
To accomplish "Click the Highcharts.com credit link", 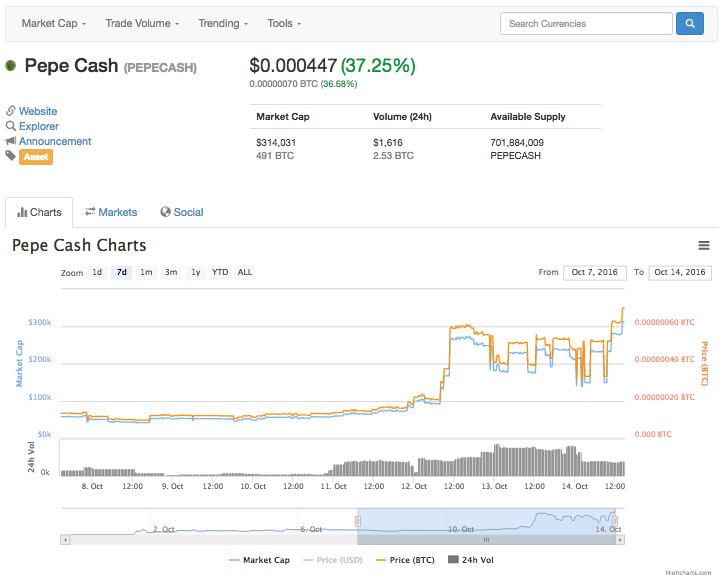I will [688, 572].
